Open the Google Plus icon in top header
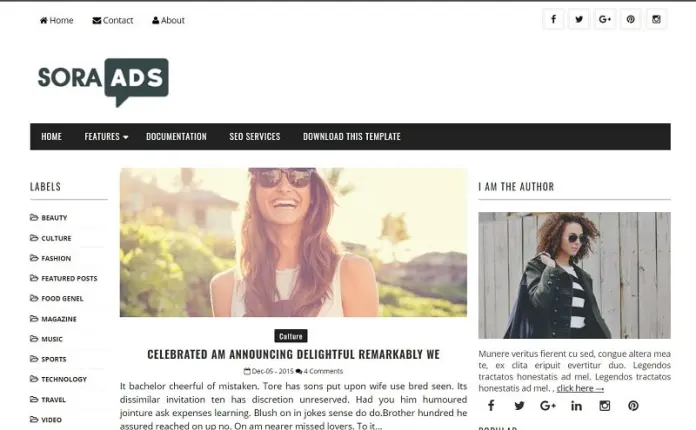The image size is (696, 430). click(x=605, y=19)
